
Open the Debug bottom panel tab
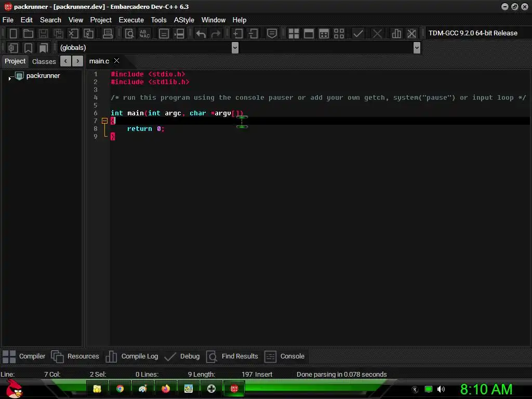[182, 356]
